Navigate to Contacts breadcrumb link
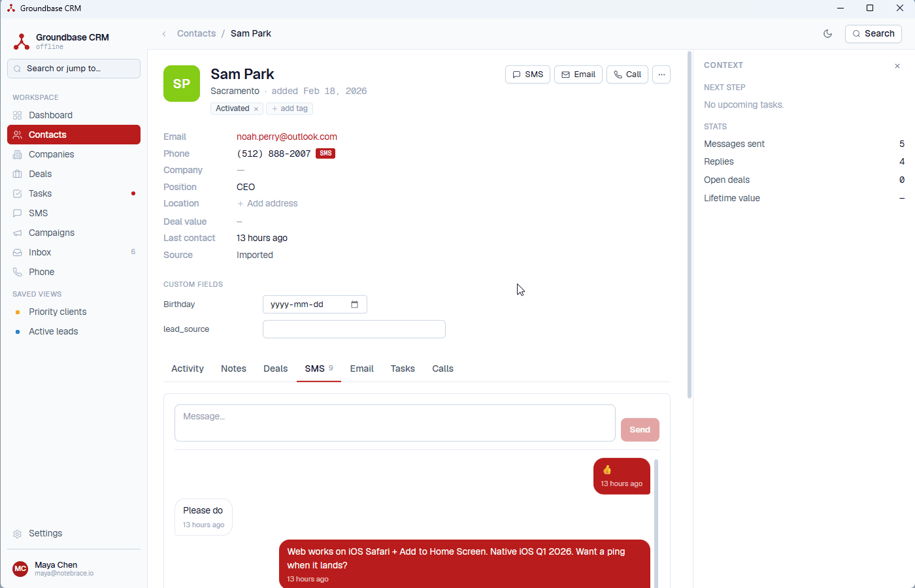Viewport: 915px width, 588px height. 196,33
